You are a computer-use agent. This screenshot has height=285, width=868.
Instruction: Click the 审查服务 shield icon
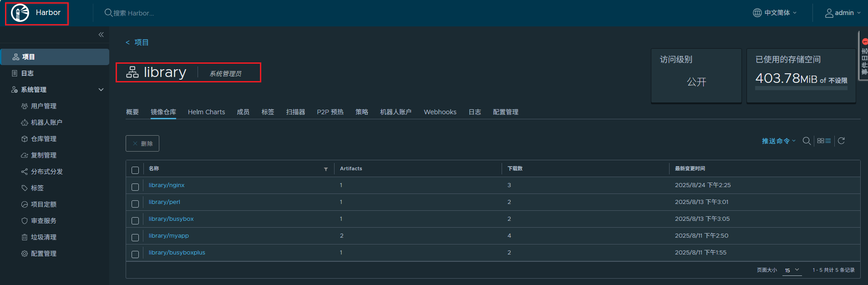point(25,221)
